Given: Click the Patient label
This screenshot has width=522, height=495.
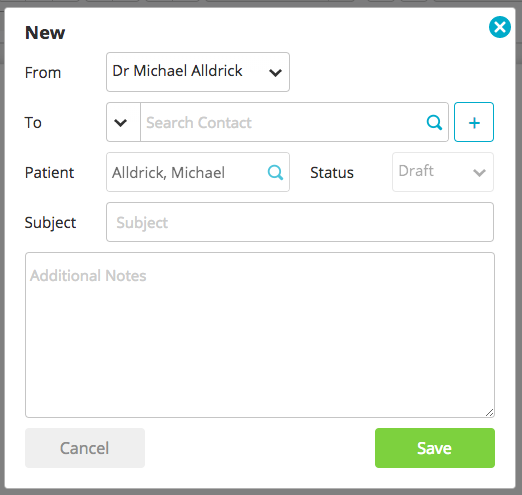Looking at the screenshot, I should pyautogui.click(x=49, y=172).
